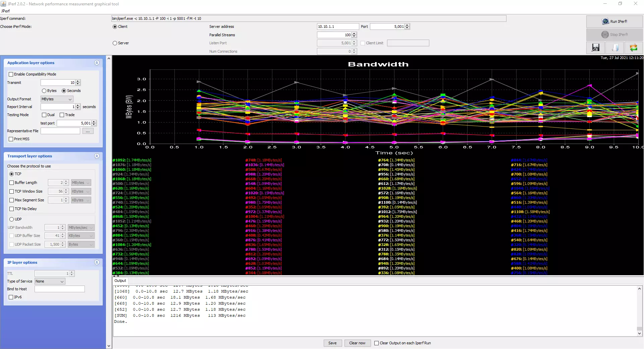The width and height of the screenshot is (644, 349).
Task: Choose Seconds for Transmit unit
Action: click(64, 91)
